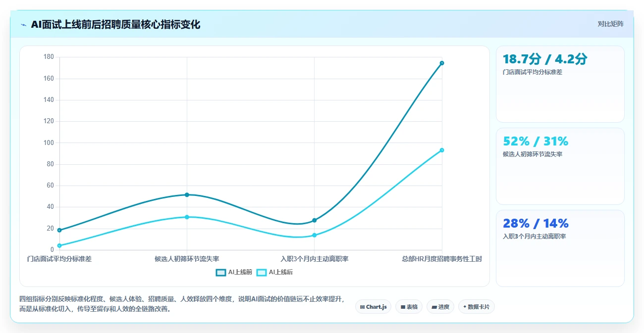This screenshot has height=333, width=644.
Task: Click AI上线前 point at 候选人初筛环节流失率
Action: [187, 194]
